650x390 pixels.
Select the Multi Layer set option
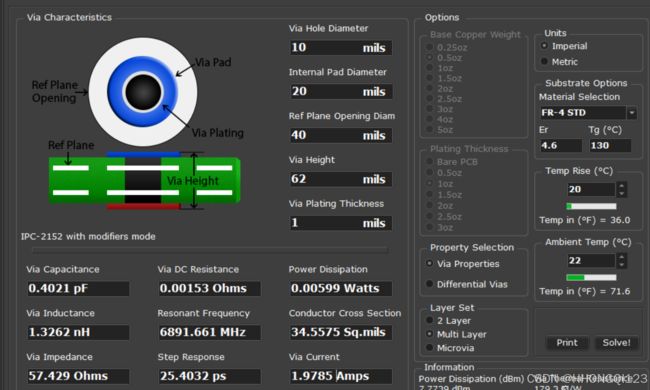[429, 334]
